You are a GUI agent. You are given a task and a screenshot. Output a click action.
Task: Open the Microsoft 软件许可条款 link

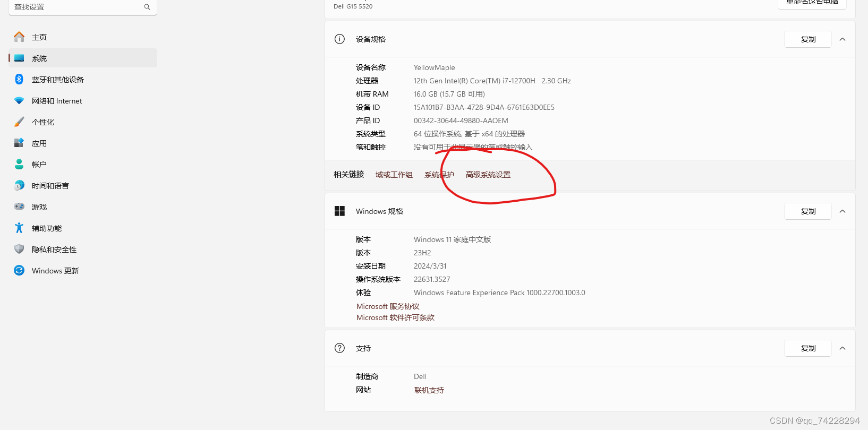(395, 317)
